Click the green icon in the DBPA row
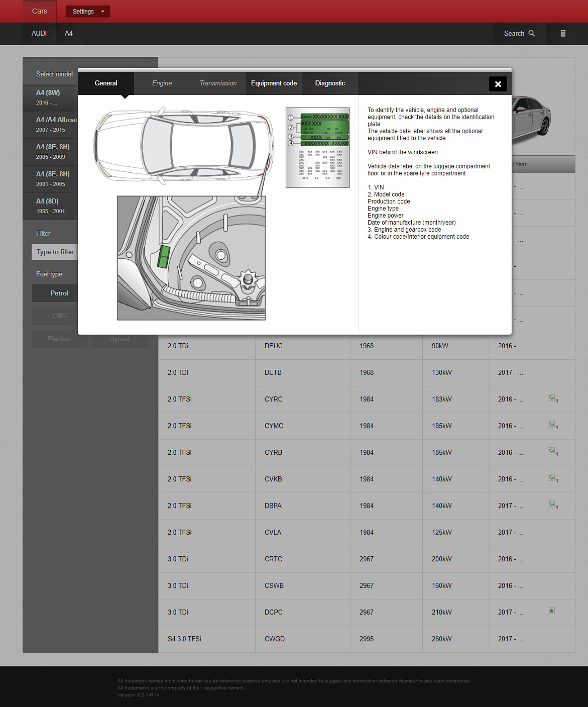The image size is (588, 707). (551, 504)
